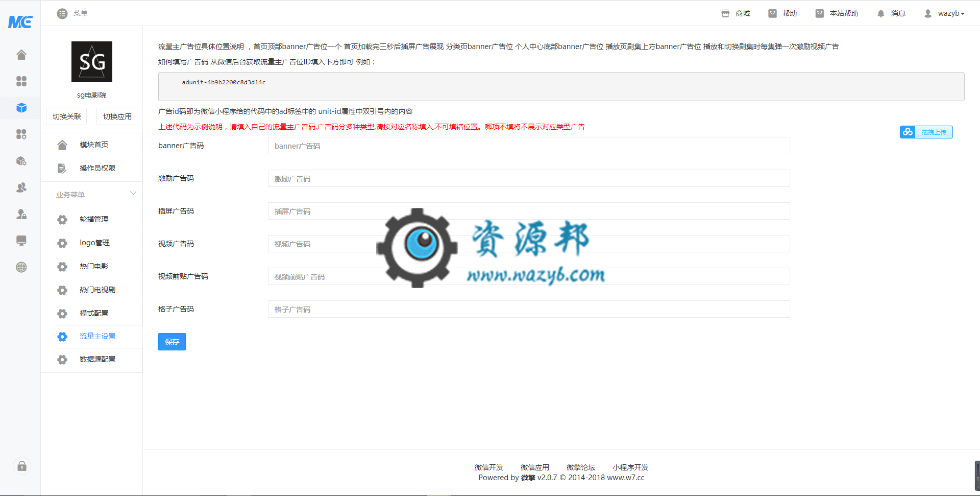Click the cloud 拖拽上传 upload button
This screenshot has height=496, width=980.
click(926, 132)
